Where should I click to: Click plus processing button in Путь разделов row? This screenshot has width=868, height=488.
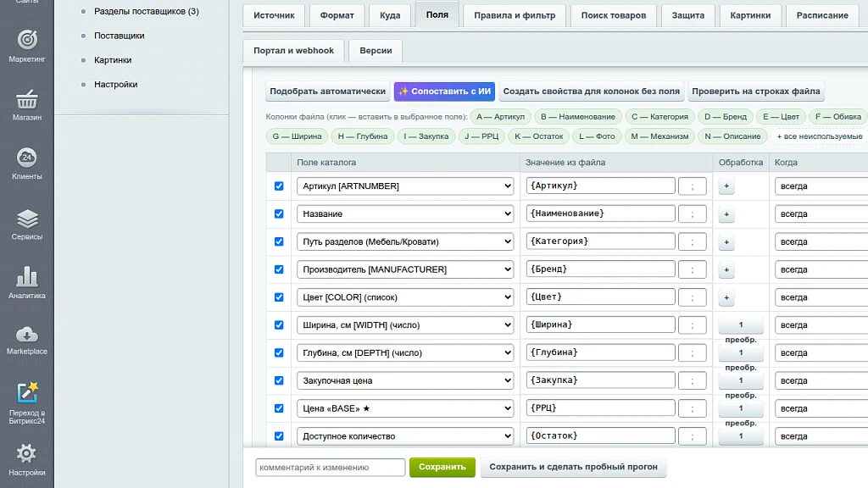tap(726, 241)
